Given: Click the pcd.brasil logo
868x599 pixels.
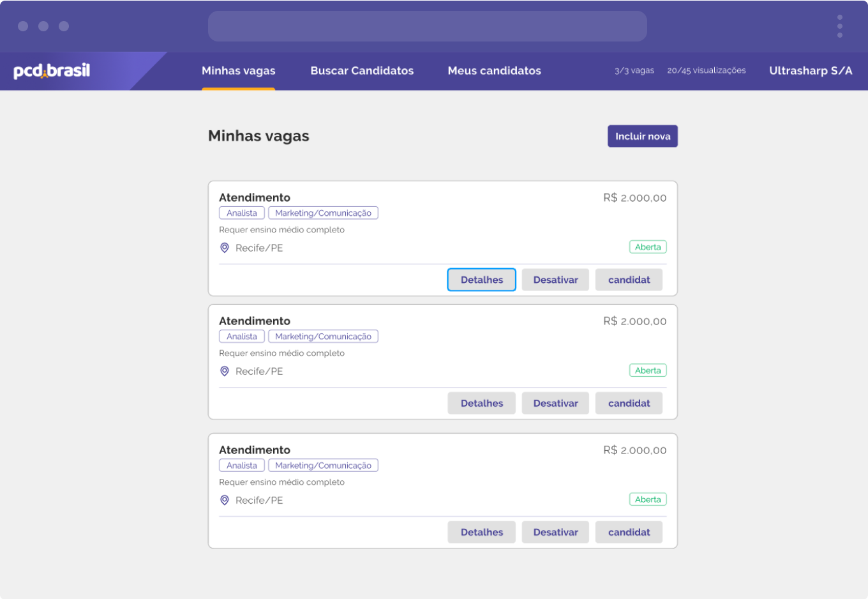Looking at the screenshot, I should [52, 71].
